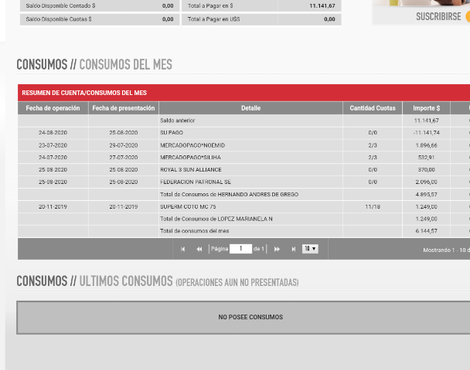Click operation date 20-11-2019
The width and height of the screenshot is (470, 370).
click(53, 207)
